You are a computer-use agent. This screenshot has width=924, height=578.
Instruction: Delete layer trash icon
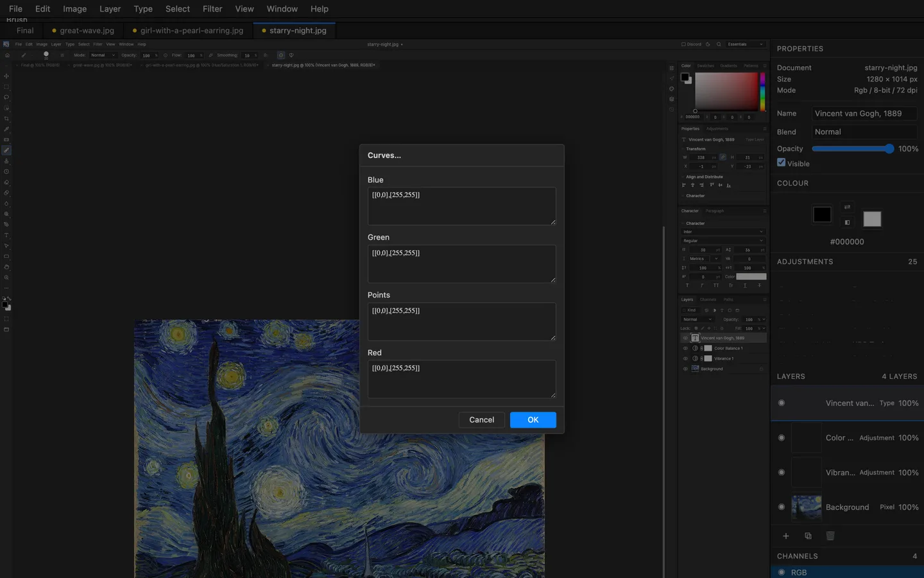[830, 536]
